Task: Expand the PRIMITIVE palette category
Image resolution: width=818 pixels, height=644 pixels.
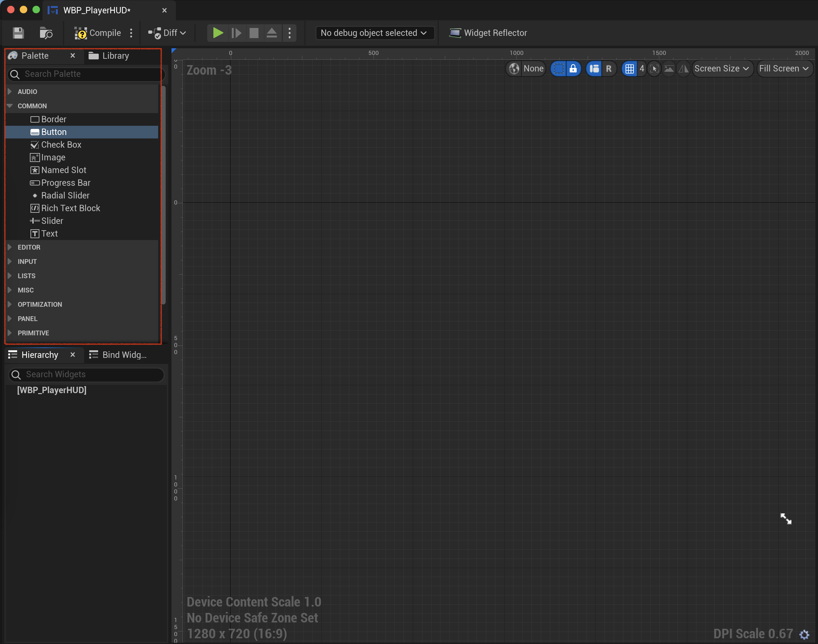Action: (10, 333)
